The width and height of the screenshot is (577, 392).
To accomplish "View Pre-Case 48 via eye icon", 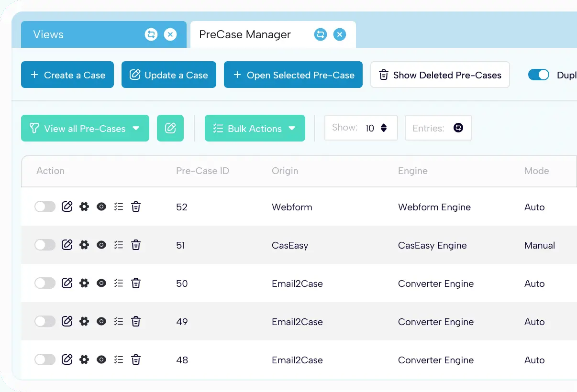I will [101, 359].
